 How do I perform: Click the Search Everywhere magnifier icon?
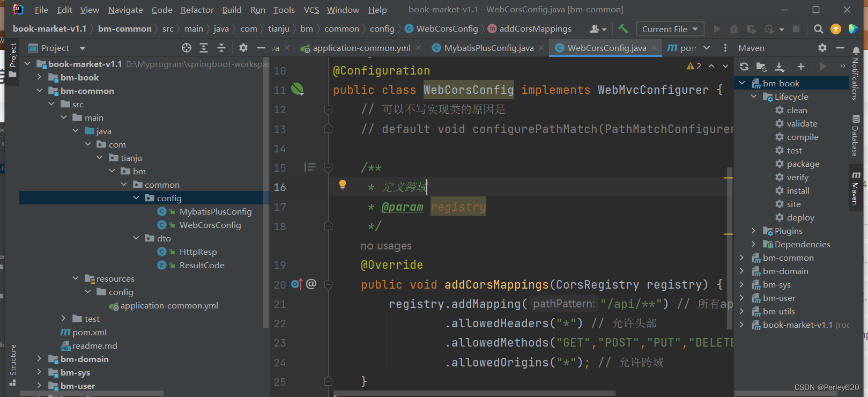[x=818, y=29]
